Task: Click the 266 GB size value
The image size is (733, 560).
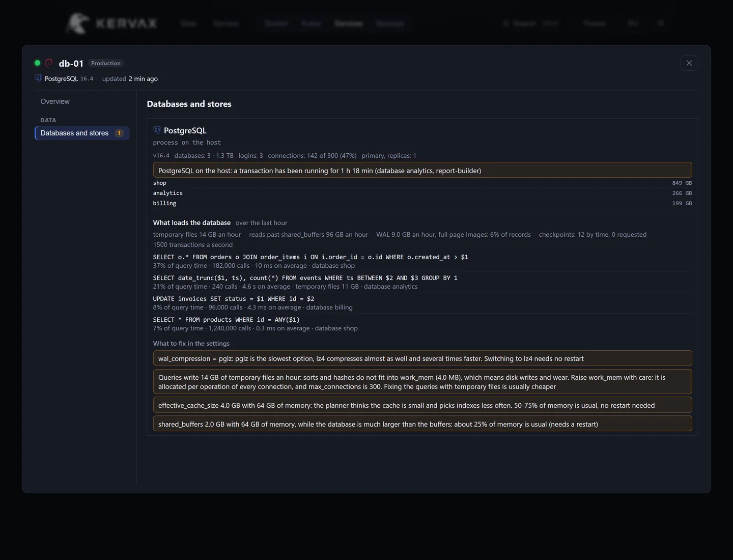Action: pos(682,193)
